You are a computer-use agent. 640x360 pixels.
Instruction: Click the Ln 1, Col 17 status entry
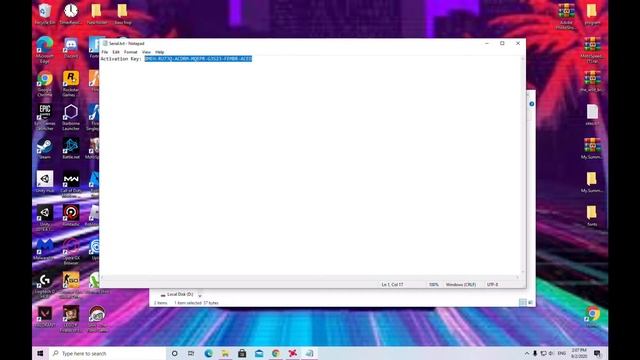pos(392,284)
